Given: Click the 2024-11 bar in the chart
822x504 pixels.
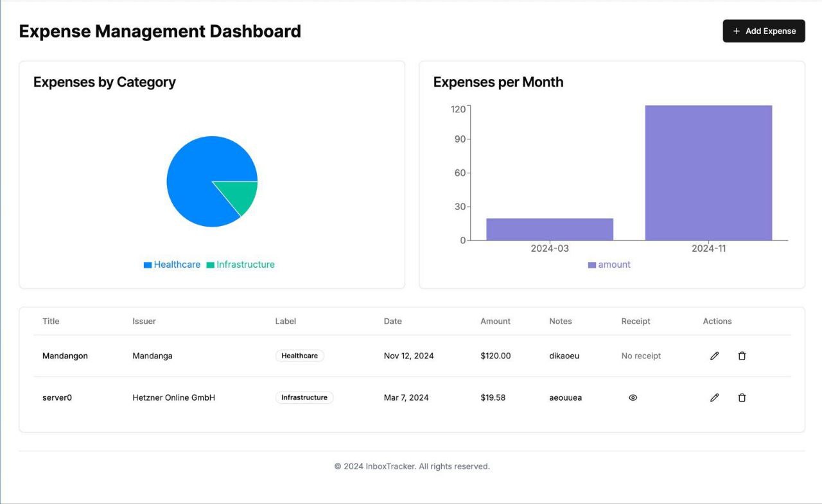Looking at the screenshot, I should click(x=708, y=173).
